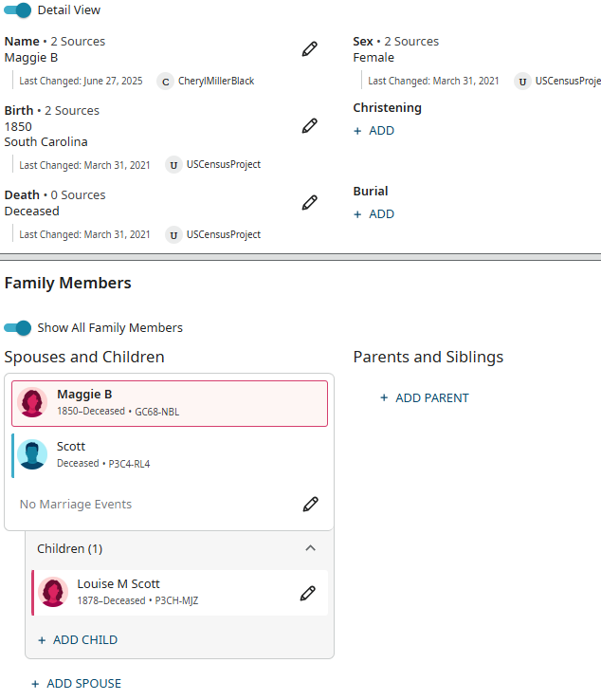Edit the Name field pencil icon
Viewport: 601px width, 700px height.
[x=309, y=49]
